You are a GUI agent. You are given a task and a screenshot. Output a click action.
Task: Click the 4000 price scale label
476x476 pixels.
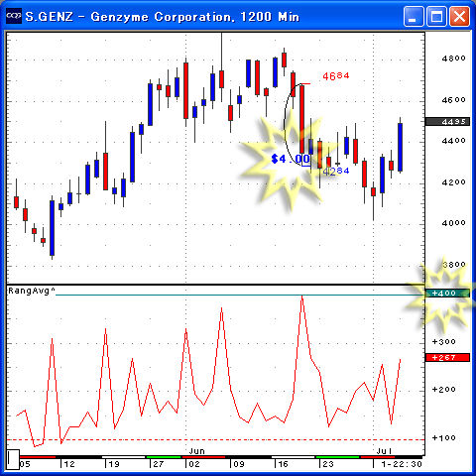(453, 223)
